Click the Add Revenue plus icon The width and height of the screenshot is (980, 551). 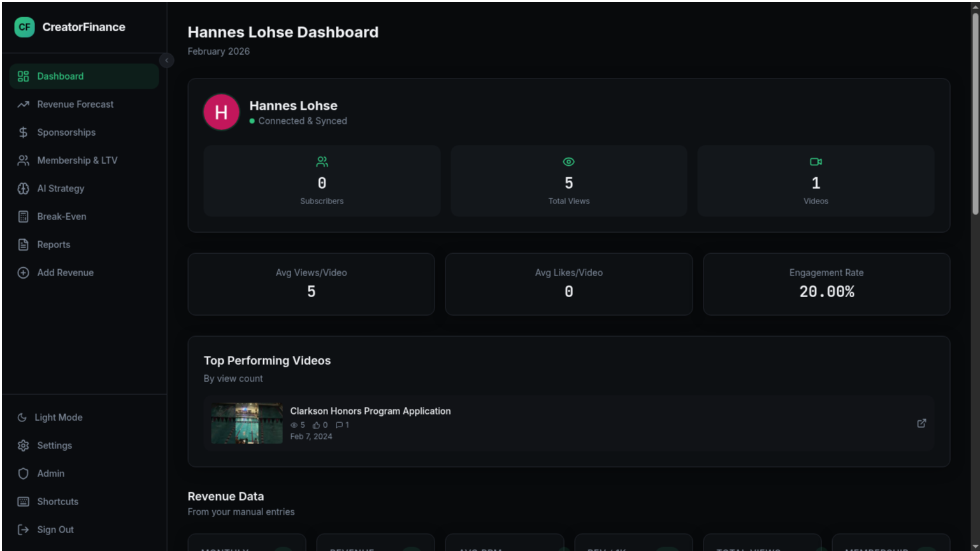(23, 272)
